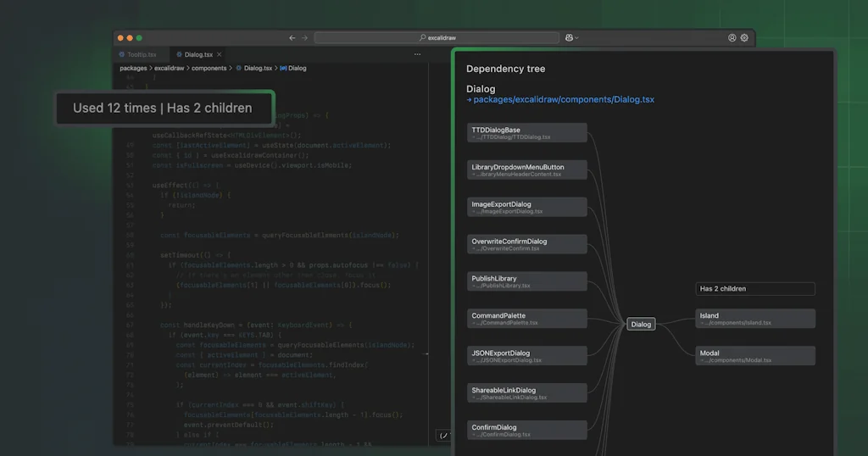This screenshot has height=456, width=868.
Task: Open the account profile icon
Action: click(732, 38)
